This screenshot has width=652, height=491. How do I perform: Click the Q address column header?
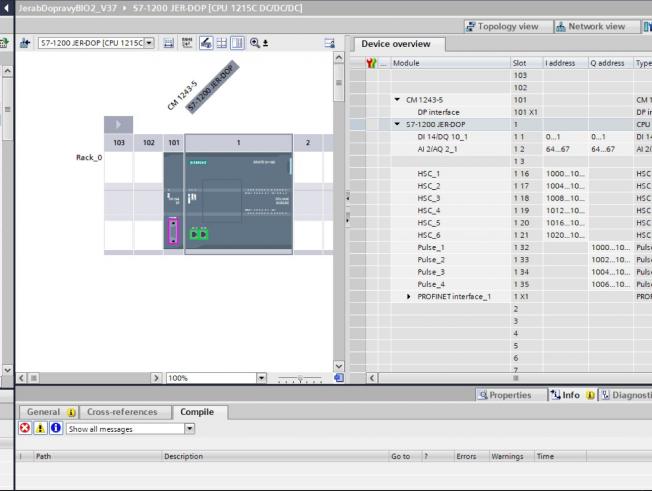pos(611,63)
